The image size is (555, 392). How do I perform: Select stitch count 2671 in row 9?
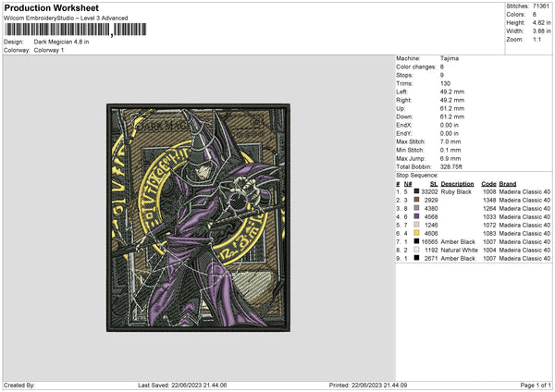point(431,258)
